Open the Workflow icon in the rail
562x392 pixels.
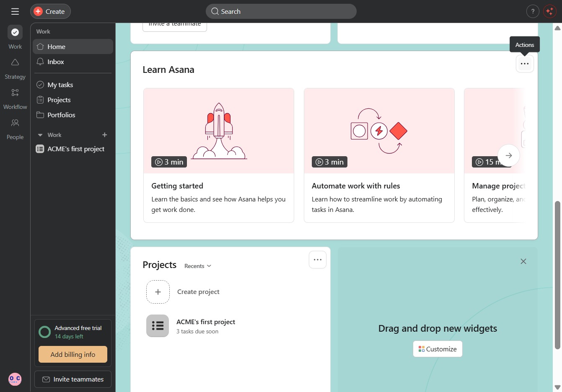(15, 93)
